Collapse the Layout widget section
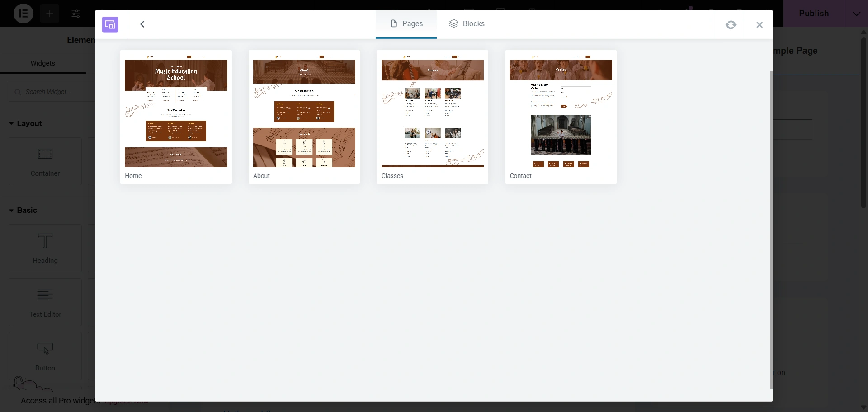This screenshot has width=868, height=412. click(x=25, y=123)
